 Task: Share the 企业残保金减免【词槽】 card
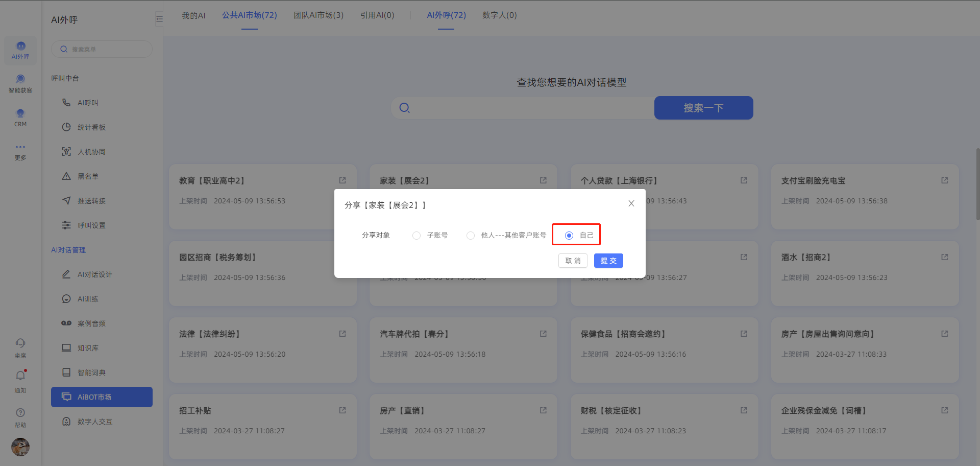click(x=944, y=410)
